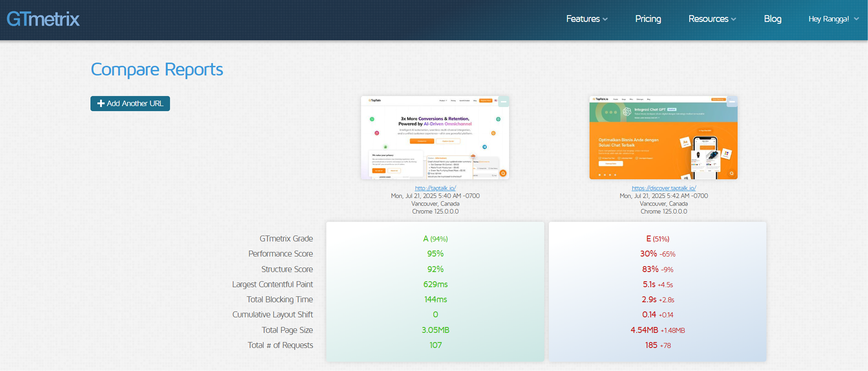Click the A (94%) GTmetrix grade value
Screen dimensions: 868x371
(435, 239)
